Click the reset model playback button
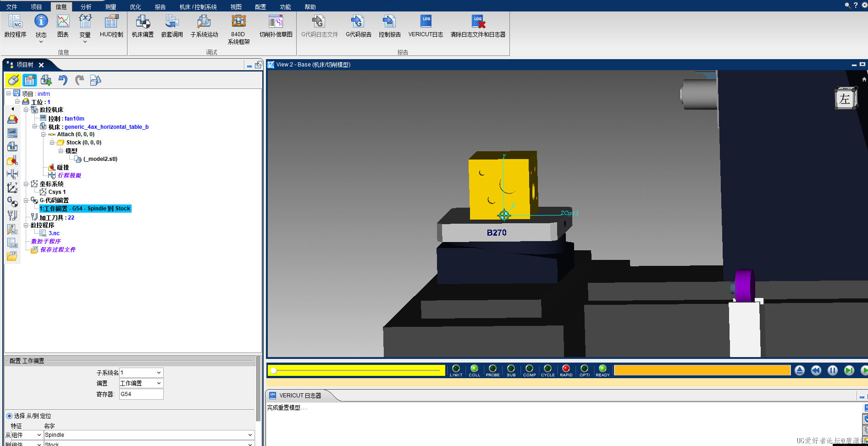868x446 pixels. [800, 370]
